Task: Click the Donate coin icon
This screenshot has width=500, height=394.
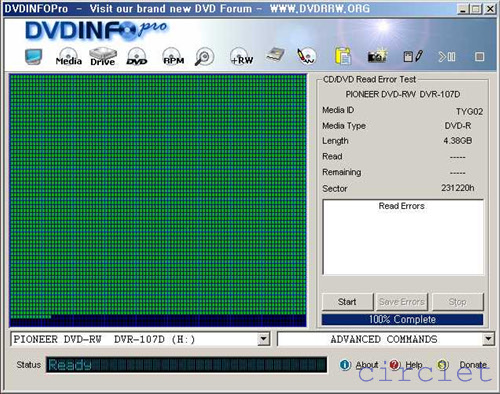Action: point(443,365)
